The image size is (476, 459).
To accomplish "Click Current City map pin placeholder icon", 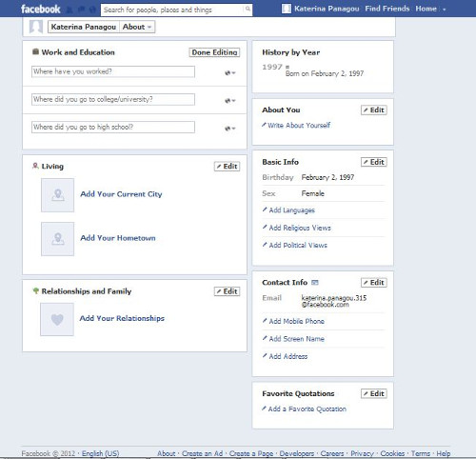I will coord(57,195).
